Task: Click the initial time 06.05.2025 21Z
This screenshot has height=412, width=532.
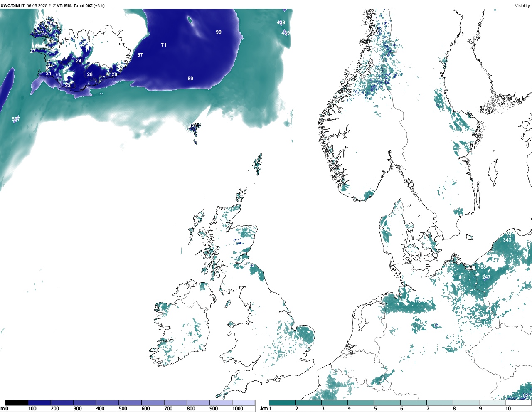Action: 41,5
